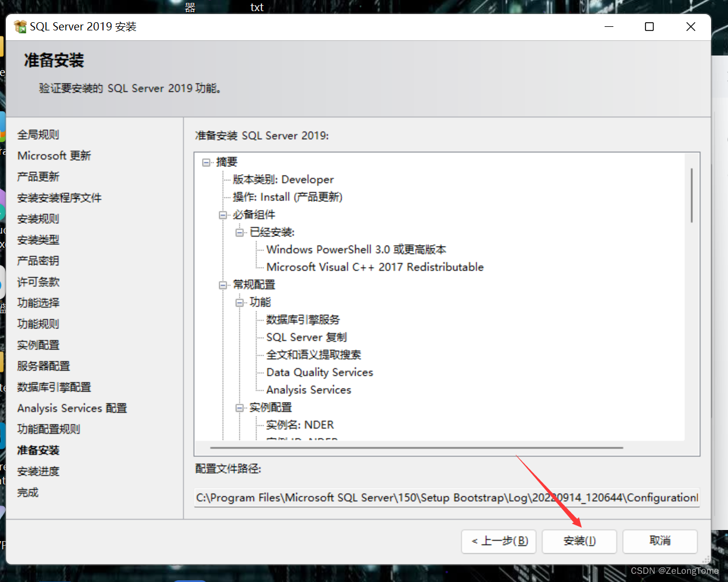Click Windows PowerShell 3.0 或更高版本 row
The height and width of the screenshot is (582, 728).
356,250
